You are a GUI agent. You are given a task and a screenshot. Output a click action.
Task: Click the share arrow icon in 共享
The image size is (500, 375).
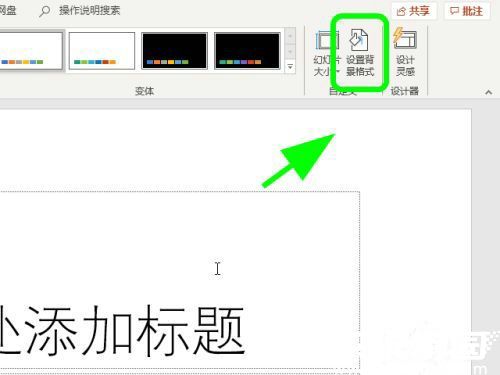[x=401, y=12]
